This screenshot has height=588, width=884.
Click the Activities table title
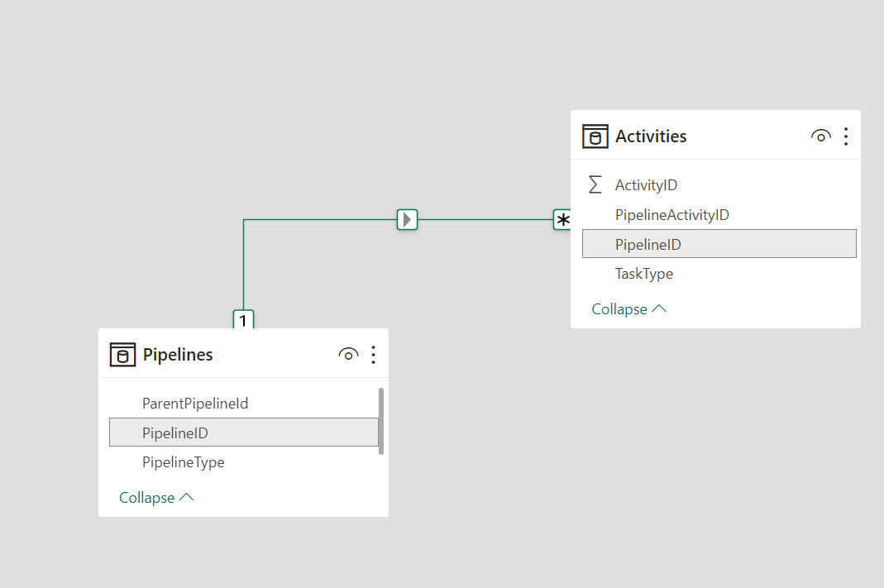point(651,136)
